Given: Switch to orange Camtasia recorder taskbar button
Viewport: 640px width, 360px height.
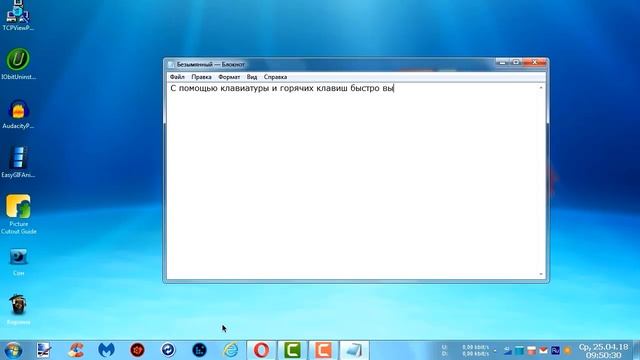Looking at the screenshot, I should point(323,350).
